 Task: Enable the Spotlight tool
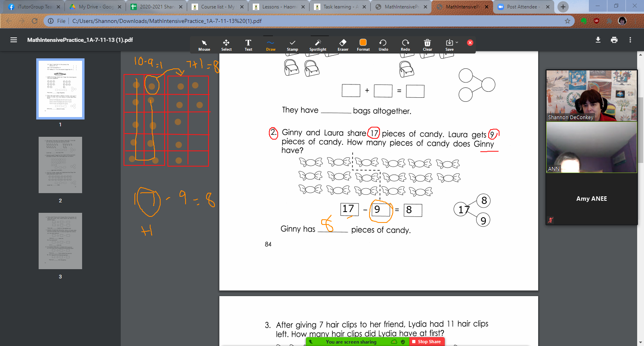click(318, 45)
